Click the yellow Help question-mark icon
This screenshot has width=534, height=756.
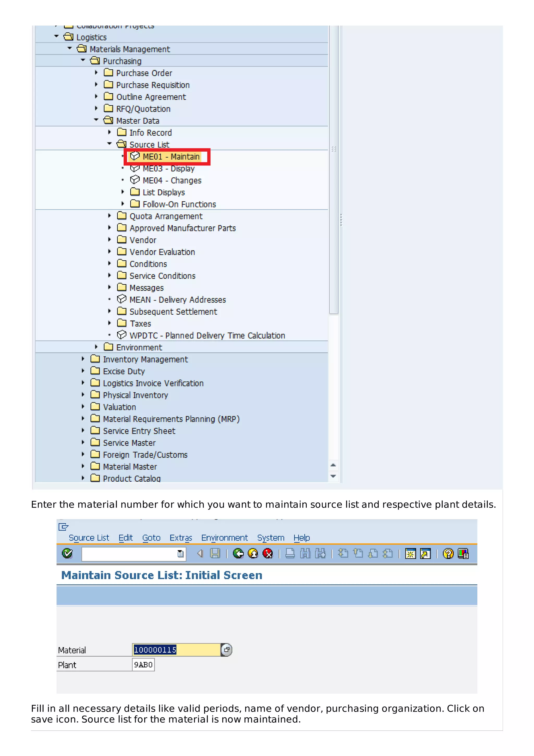click(448, 554)
